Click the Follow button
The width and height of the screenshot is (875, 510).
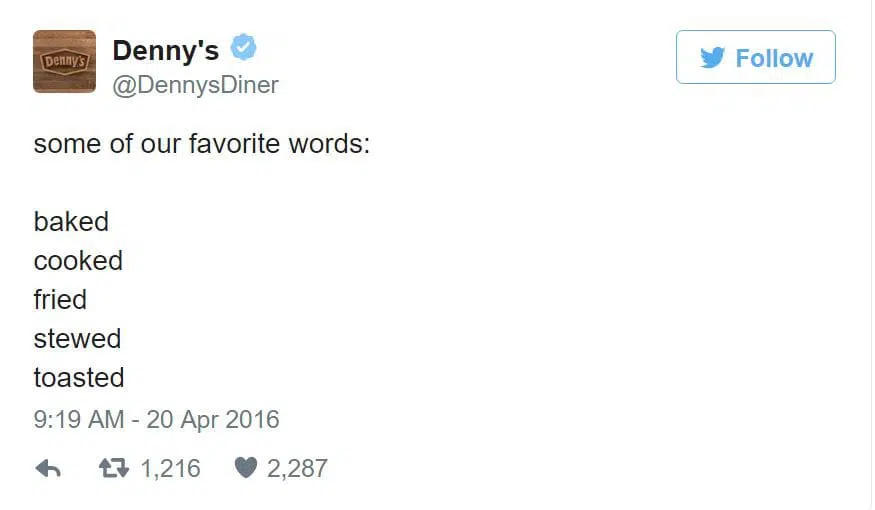pos(756,57)
